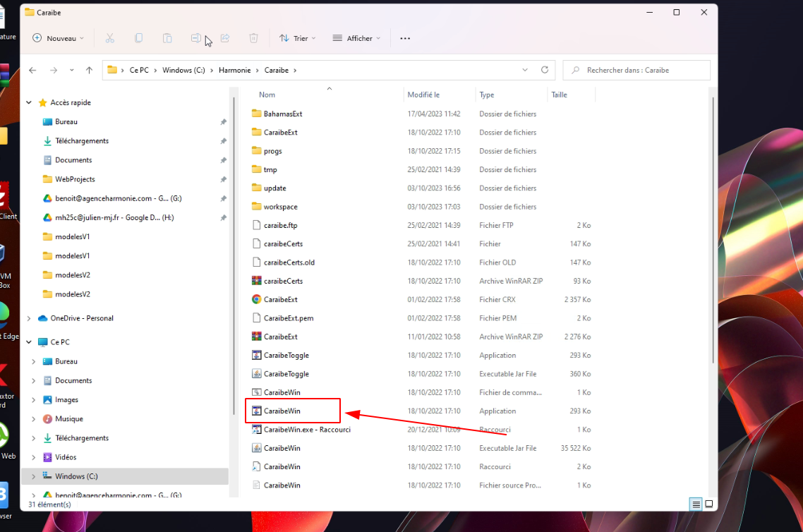Click the OneDrive - Personal cloud icon
This screenshot has width=803, height=532.
(x=43, y=318)
